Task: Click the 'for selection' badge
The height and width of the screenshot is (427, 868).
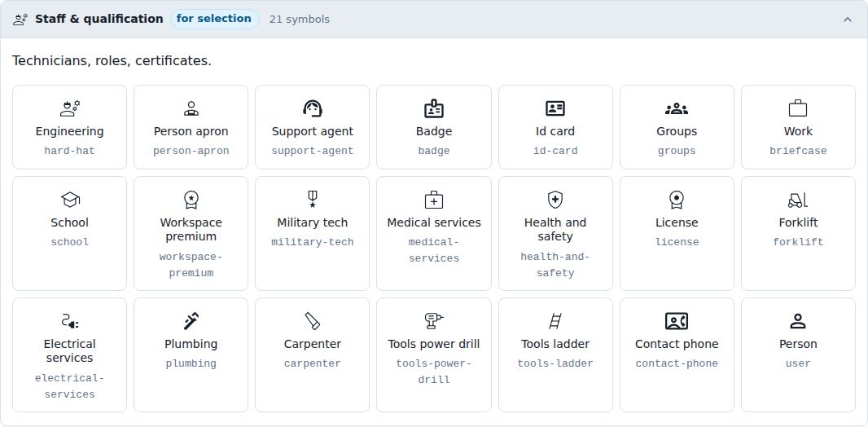Action: [x=213, y=19]
